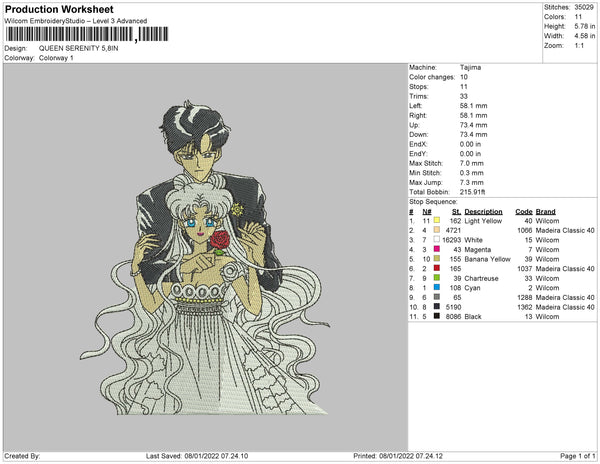
Task: Click 'Wilcom EmbroideryStudio – Level 3 Advanced' text
Action: (x=76, y=21)
